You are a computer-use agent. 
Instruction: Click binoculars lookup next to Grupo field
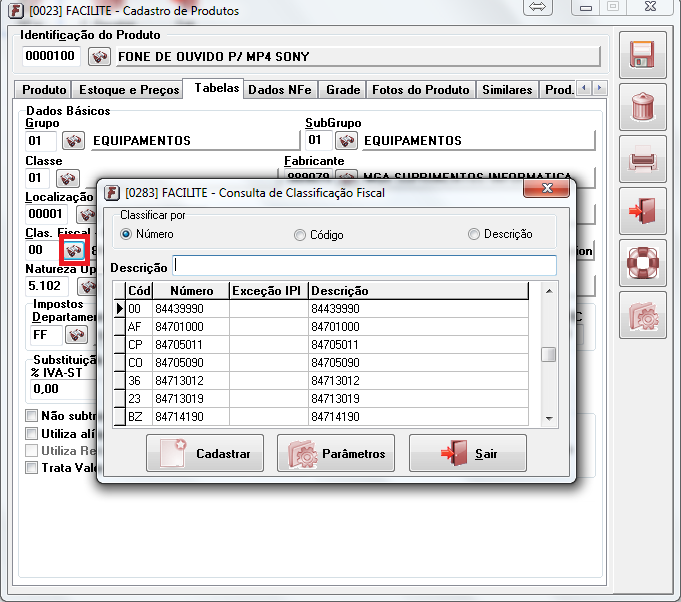tap(73, 140)
